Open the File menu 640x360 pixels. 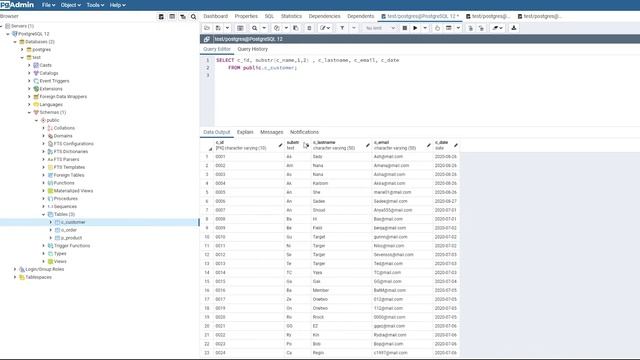coord(49,5)
